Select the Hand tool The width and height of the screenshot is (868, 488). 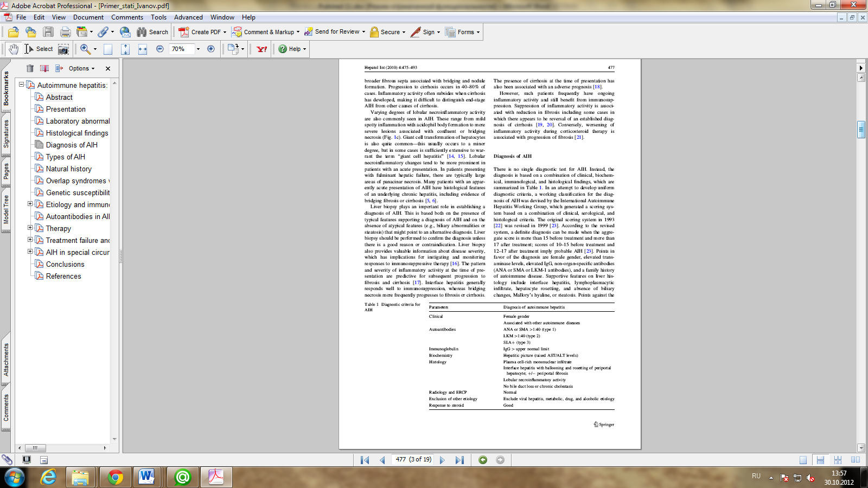point(14,49)
